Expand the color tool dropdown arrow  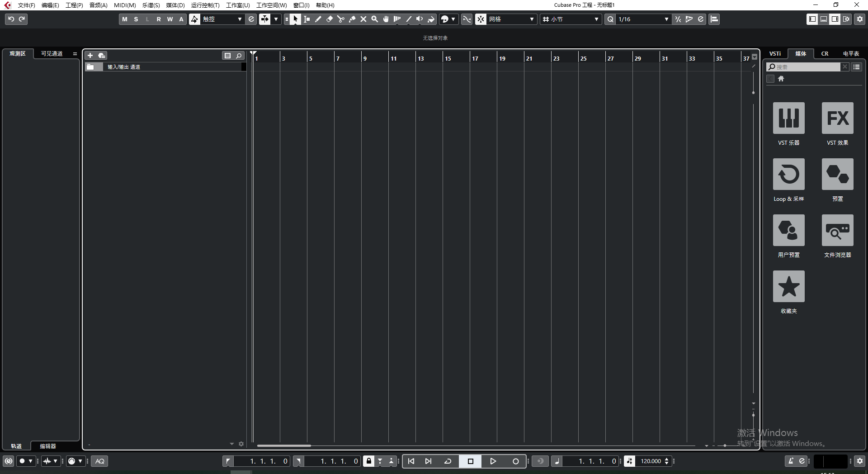(453, 19)
